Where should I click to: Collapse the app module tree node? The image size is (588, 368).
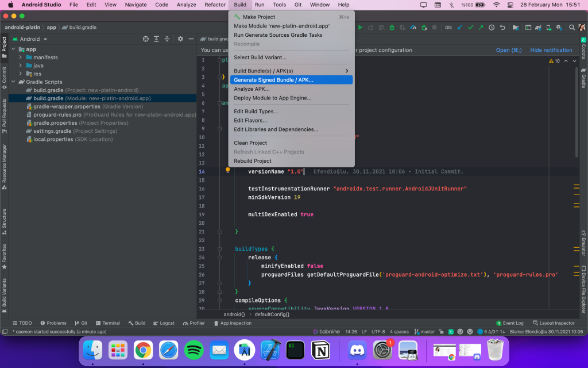click(x=14, y=49)
